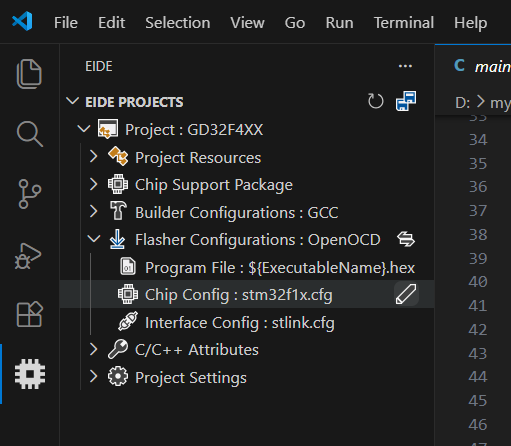Viewport: 511px width, 446px height.
Task: Click Project Resources label
Action: pyautogui.click(x=198, y=158)
